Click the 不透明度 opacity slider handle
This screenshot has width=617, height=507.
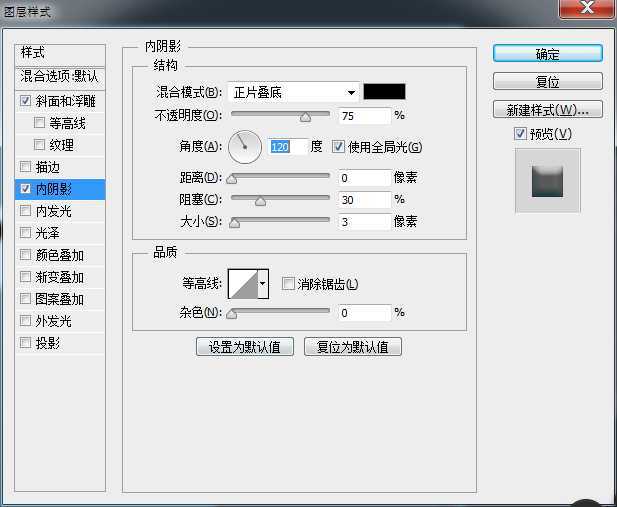tap(306, 118)
